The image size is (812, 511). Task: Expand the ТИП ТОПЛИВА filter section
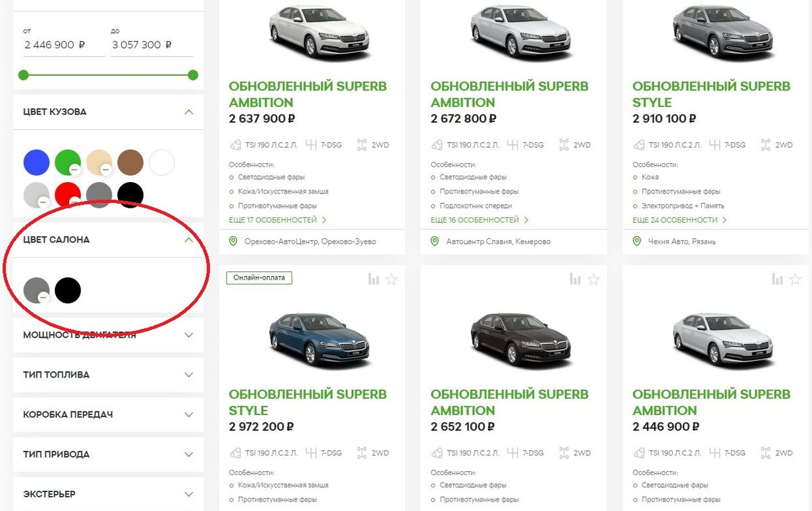(x=108, y=374)
